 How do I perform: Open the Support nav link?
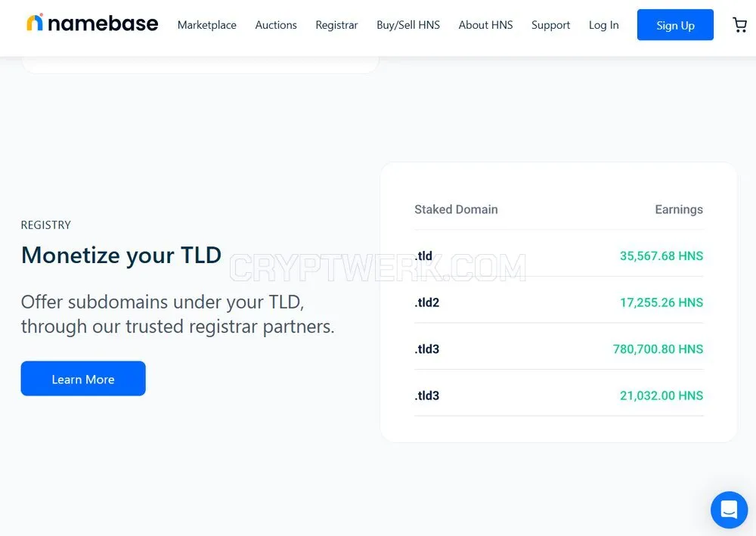[x=550, y=25]
